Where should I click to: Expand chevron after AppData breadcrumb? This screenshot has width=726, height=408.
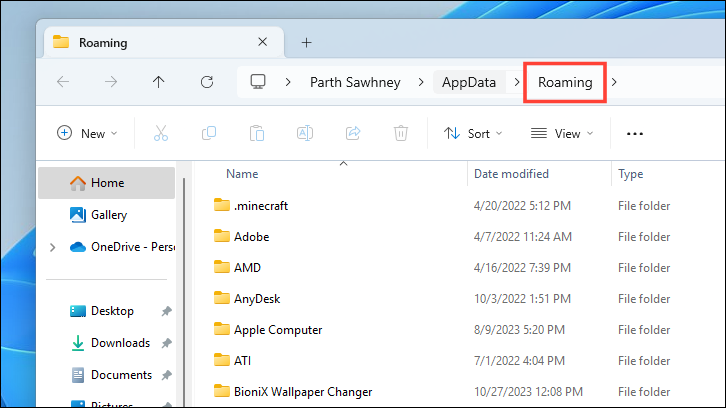click(517, 82)
